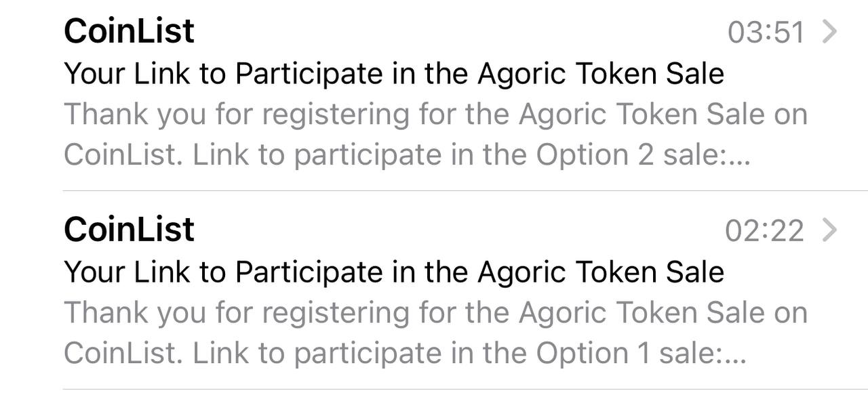The image size is (868, 399).
Task: Click the divider line below the Option 1 email
Action: point(465,389)
